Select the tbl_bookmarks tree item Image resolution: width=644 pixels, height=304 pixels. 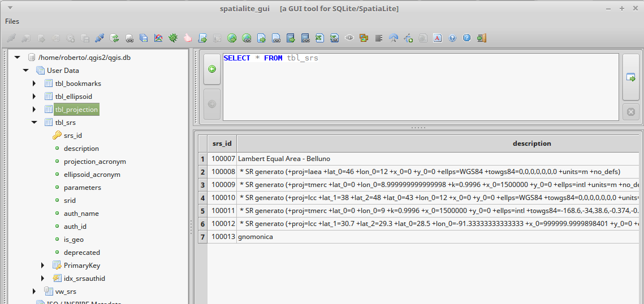(x=78, y=84)
